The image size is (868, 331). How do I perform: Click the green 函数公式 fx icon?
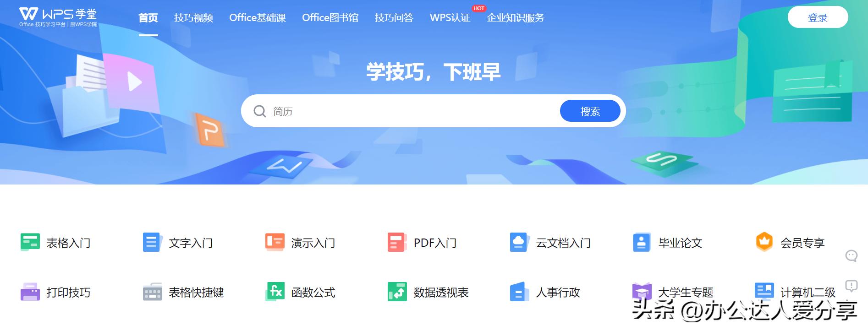click(275, 291)
